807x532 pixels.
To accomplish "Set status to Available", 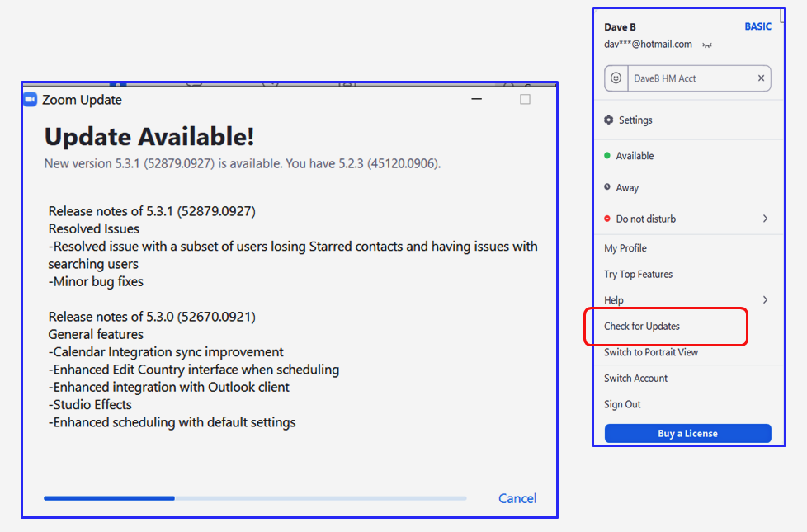I will pyautogui.click(x=634, y=156).
